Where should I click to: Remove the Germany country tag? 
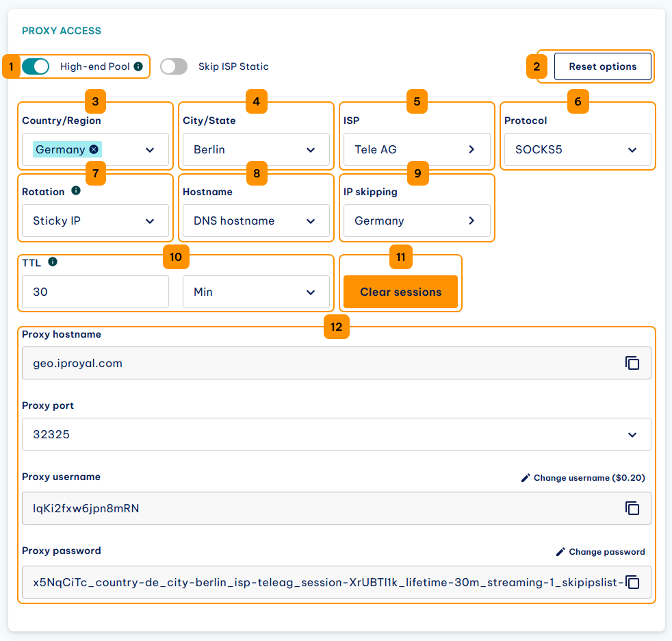(94, 149)
